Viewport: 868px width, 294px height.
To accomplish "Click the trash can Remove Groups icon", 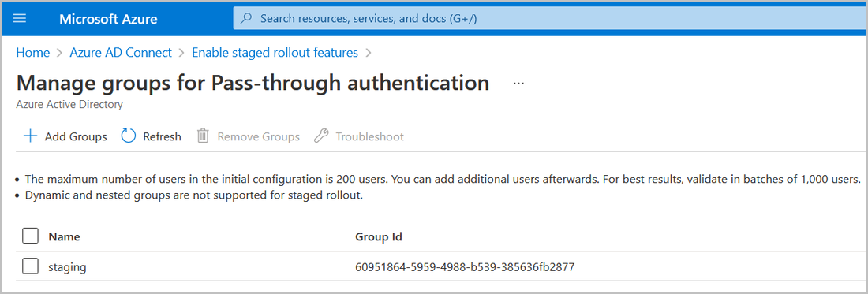I will tap(203, 136).
